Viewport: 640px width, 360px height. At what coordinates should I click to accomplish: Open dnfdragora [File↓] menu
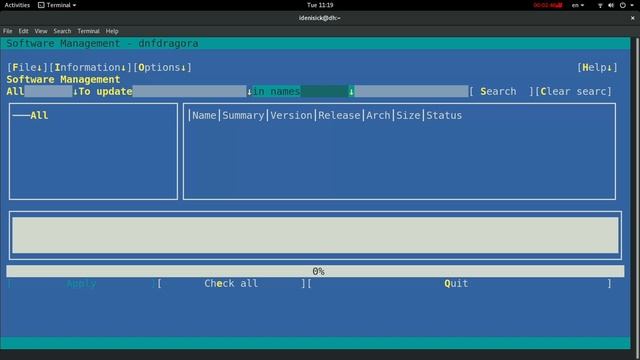point(27,67)
